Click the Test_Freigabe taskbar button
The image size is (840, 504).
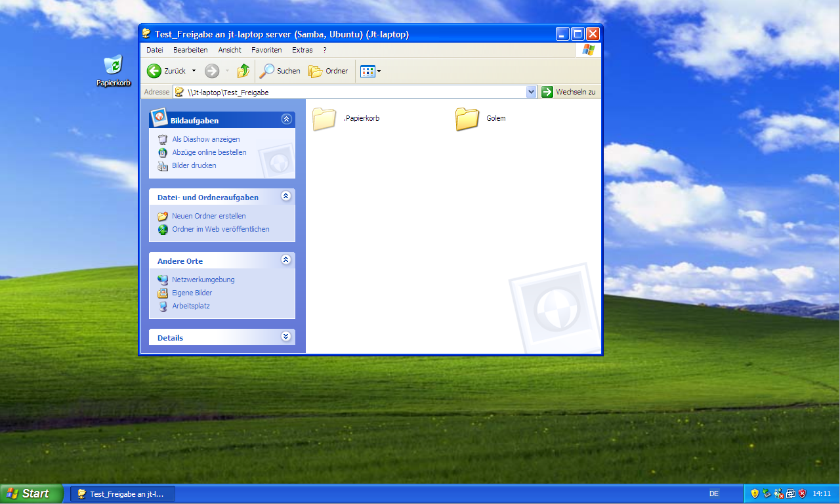click(x=123, y=494)
